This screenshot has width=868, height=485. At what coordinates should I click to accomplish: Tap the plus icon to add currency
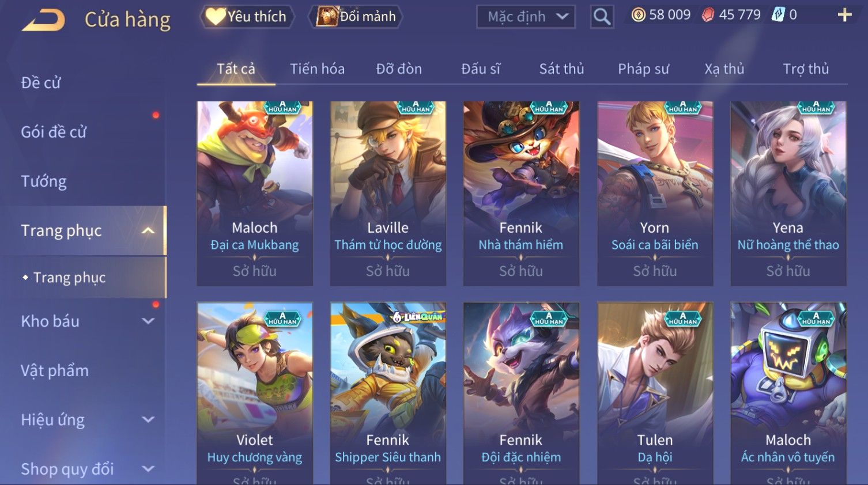[x=844, y=15]
